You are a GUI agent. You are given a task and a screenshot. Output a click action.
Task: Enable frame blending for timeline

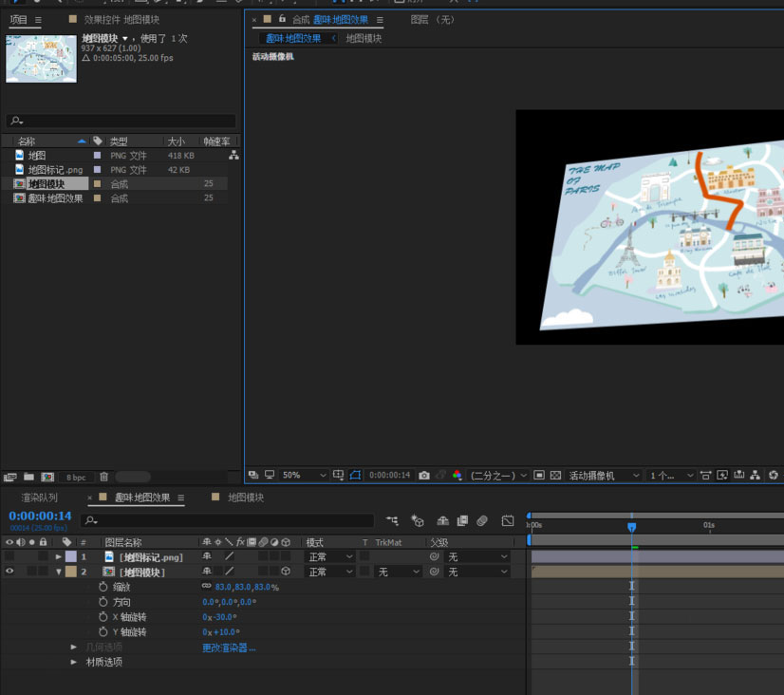coord(462,520)
